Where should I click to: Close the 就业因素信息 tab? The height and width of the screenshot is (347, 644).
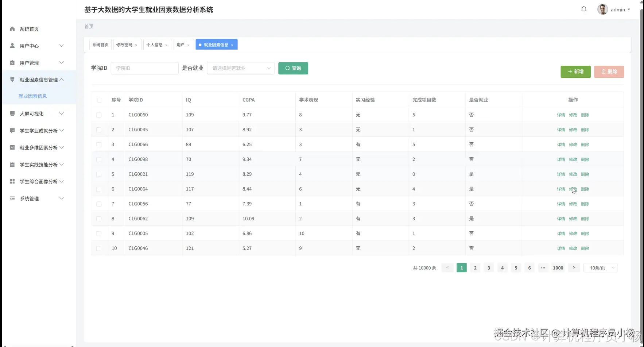(232, 45)
